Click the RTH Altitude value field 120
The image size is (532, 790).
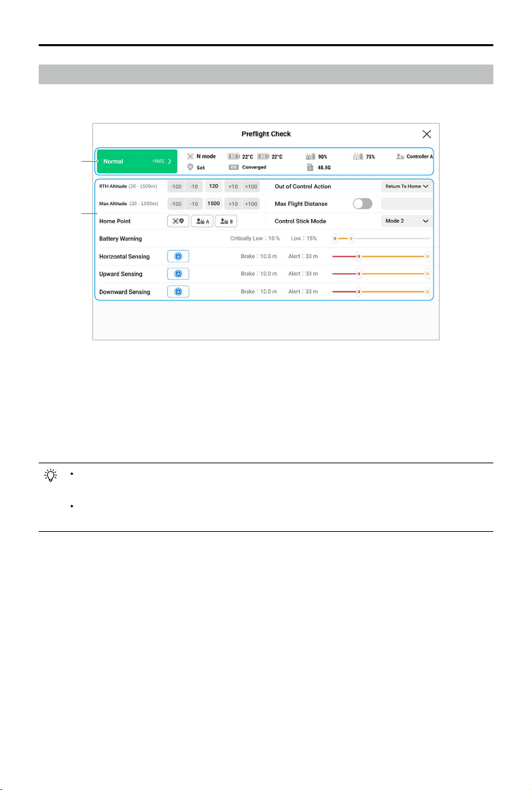(x=213, y=186)
